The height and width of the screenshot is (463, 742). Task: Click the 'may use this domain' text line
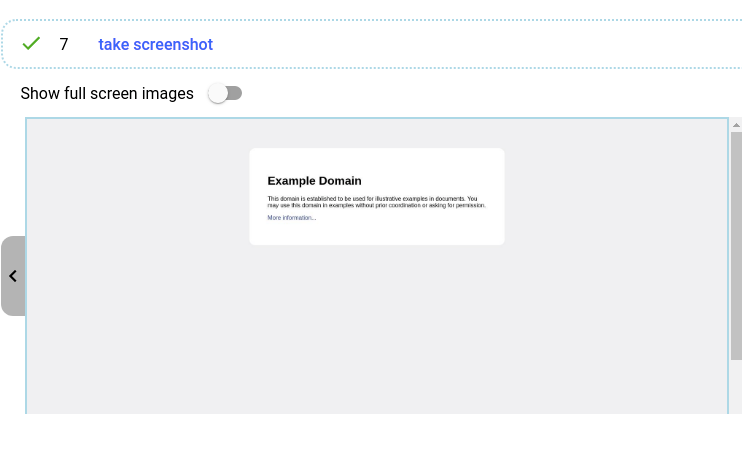(375, 205)
